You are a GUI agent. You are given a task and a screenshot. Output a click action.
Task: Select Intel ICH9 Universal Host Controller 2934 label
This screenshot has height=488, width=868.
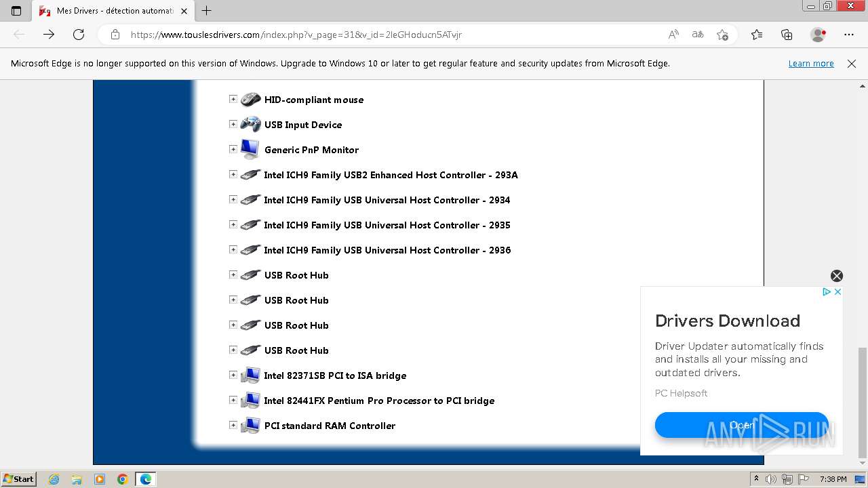click(387, 200)
